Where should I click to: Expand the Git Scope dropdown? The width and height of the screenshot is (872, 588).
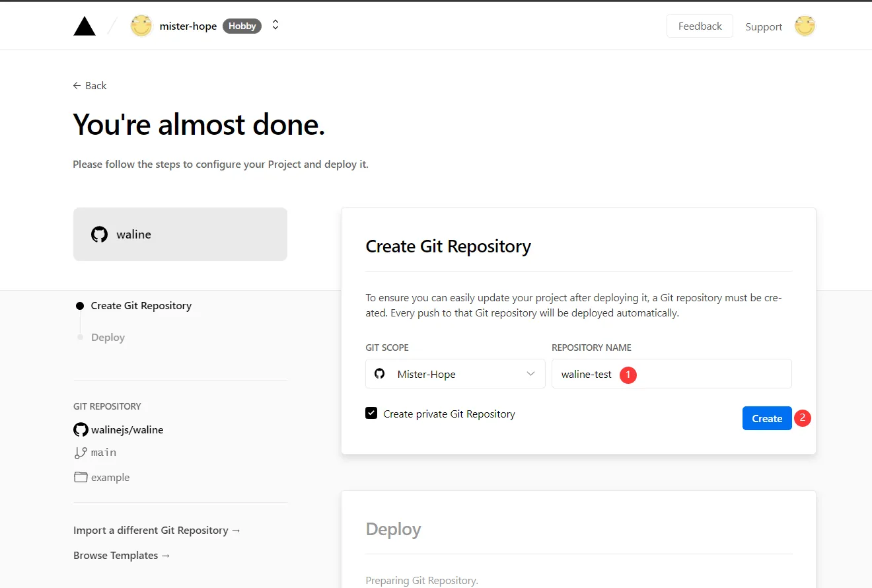point(530,374)
